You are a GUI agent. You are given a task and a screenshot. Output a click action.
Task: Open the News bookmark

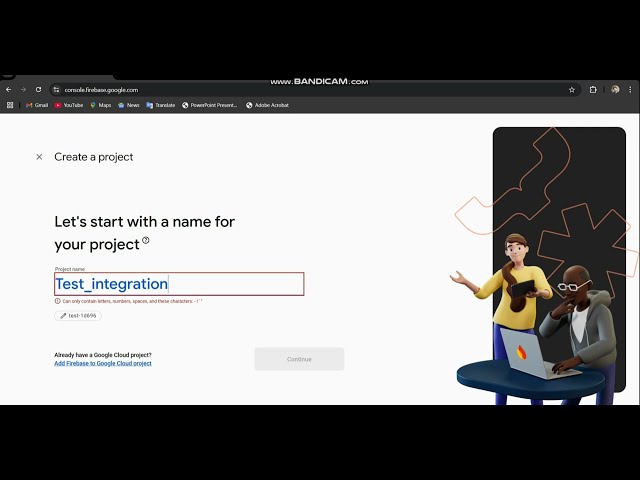point(129,105)
